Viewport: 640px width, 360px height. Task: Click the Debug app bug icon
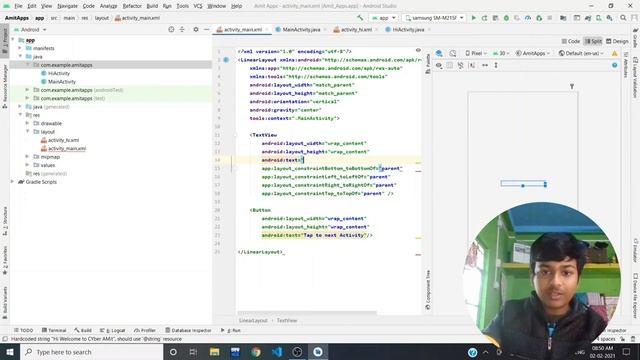click(x=506, y=18)
